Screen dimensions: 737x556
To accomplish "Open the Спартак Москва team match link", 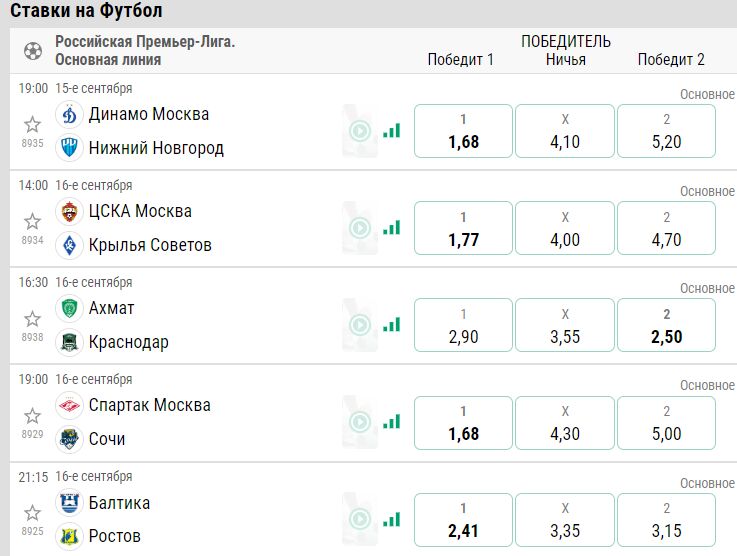I will click(x=149, y=405).
